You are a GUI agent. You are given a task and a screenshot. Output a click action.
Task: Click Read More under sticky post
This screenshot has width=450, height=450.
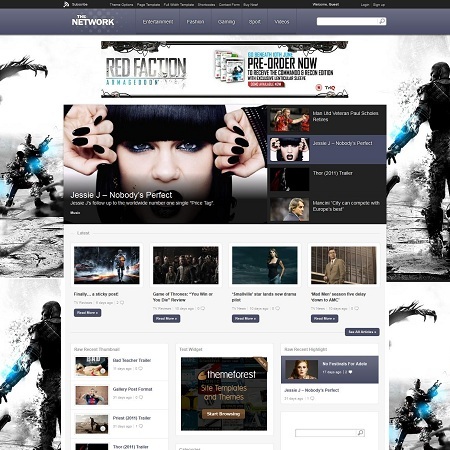click(87, 313)
